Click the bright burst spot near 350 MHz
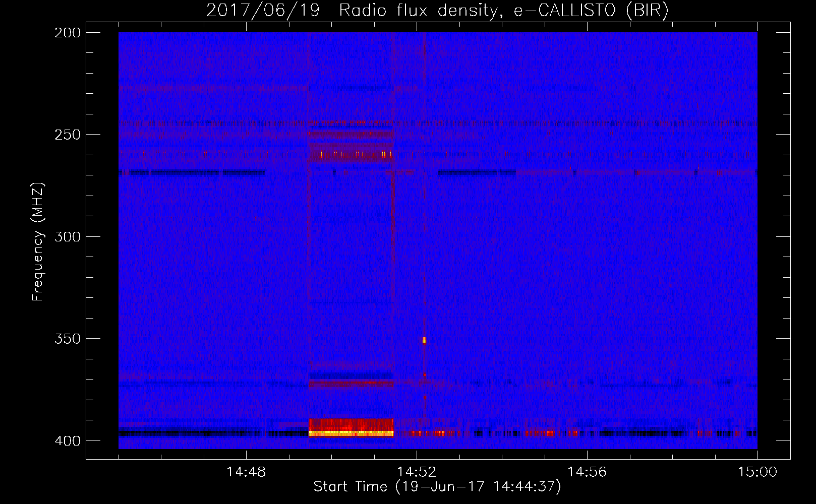 [x=424, y=340]
